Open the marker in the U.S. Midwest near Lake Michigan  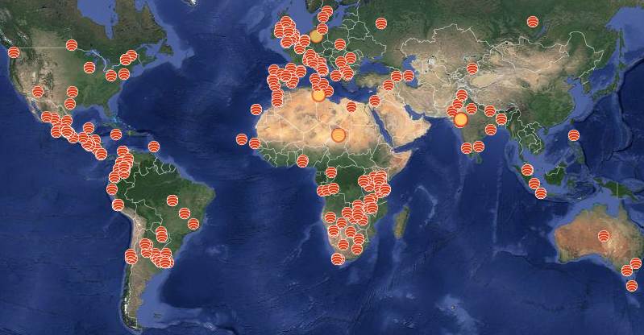[89, 68]
